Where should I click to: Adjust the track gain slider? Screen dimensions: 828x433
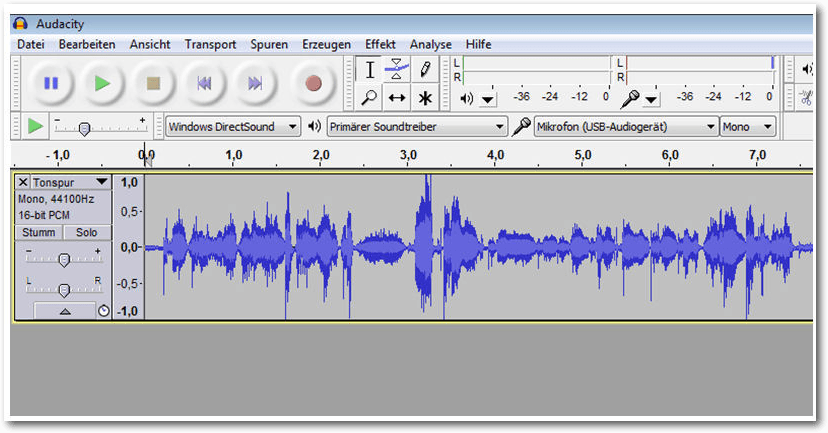pyautogui.click(x=63, y=259)
